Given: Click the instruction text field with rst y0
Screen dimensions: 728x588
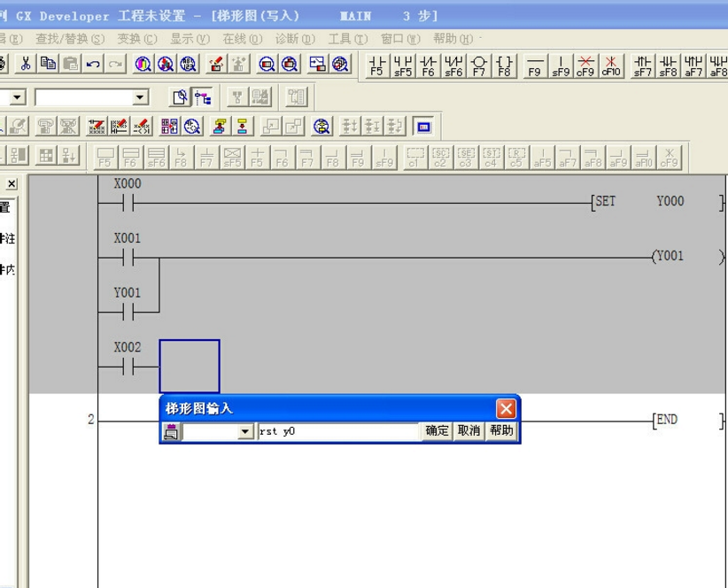Looking at the screenshot, I should [x=338, y=431].
